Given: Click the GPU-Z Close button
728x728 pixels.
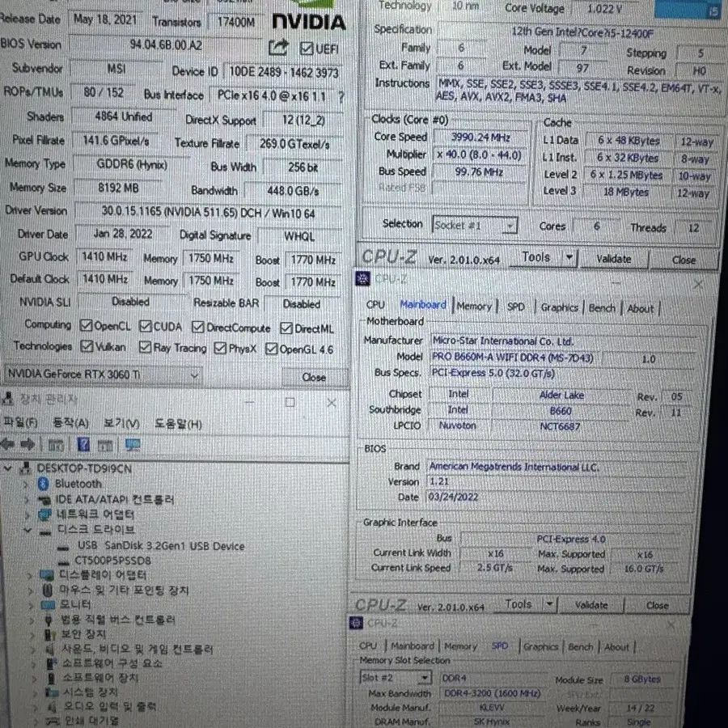Looking at the screenshot, I should pyautogui.click(x=314, y=377).
